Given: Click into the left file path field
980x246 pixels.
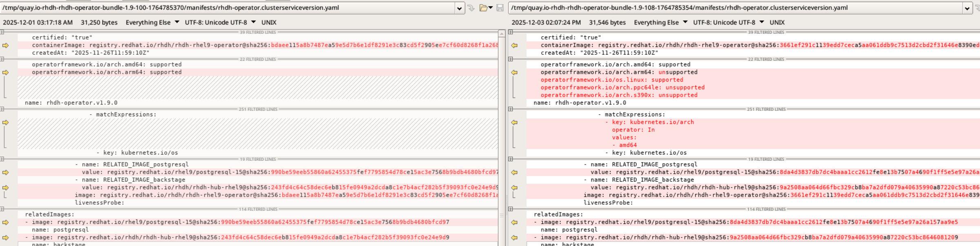Looking at the screenshot, I should 228,8.
